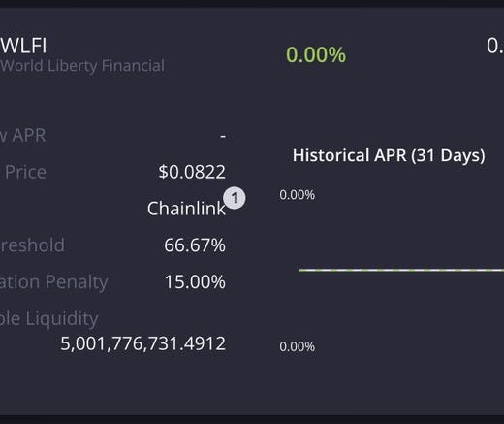Click the World Liberty Financial subtitle
The image size is (504, 424).
pos(82,66)
